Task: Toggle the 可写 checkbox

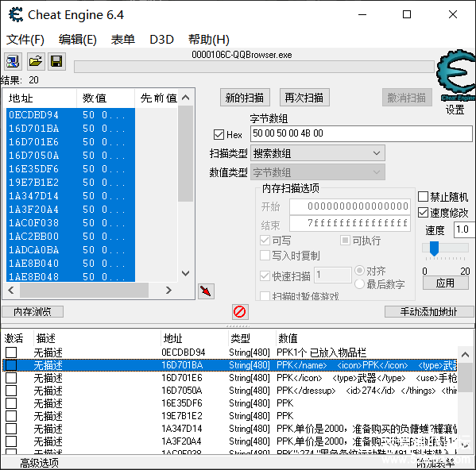Action: [x=265, y=241]
